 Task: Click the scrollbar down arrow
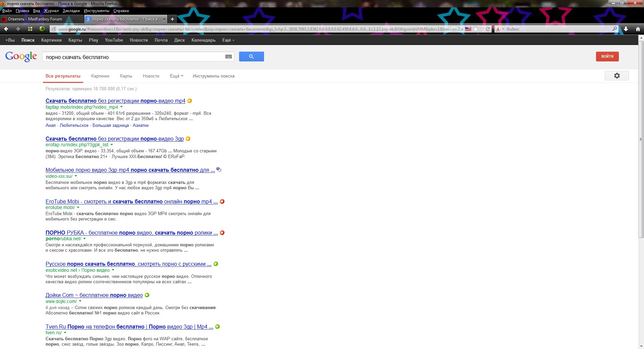[x=641, y=346]
